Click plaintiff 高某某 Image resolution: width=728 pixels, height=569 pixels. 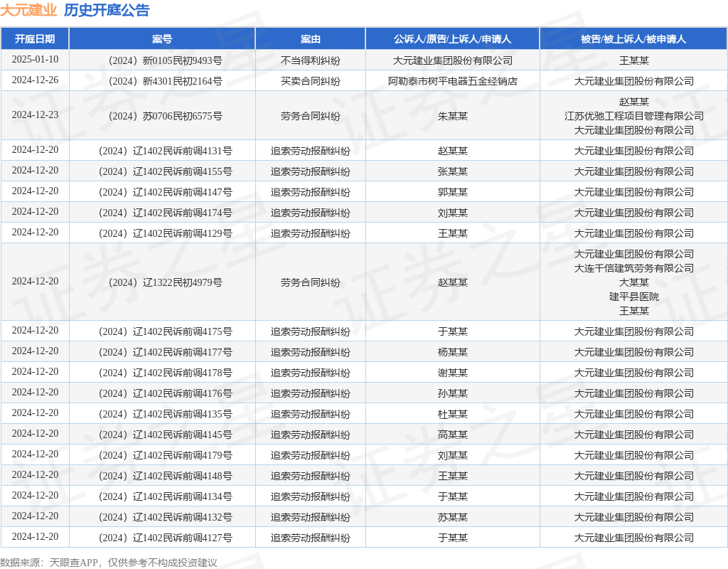[453, 435]
